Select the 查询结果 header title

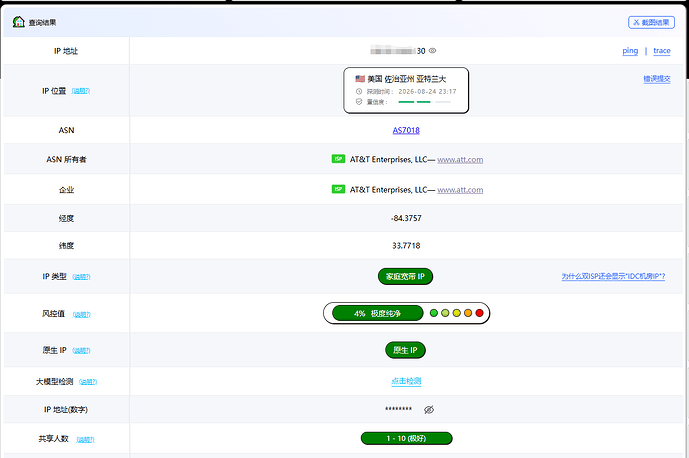43,22
